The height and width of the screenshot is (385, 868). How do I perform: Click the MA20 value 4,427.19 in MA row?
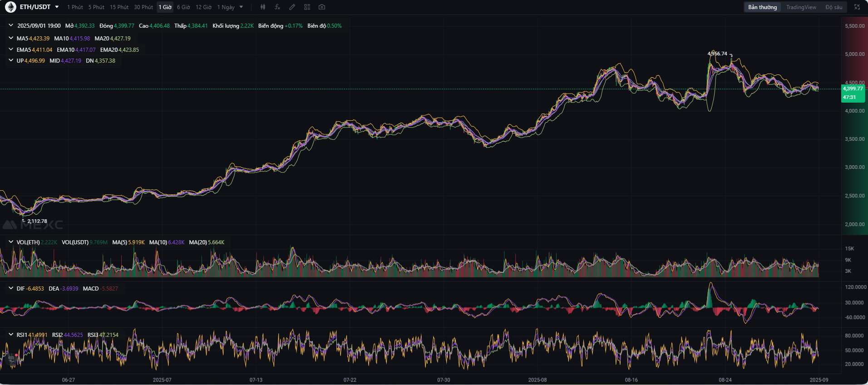coord(120,39)
